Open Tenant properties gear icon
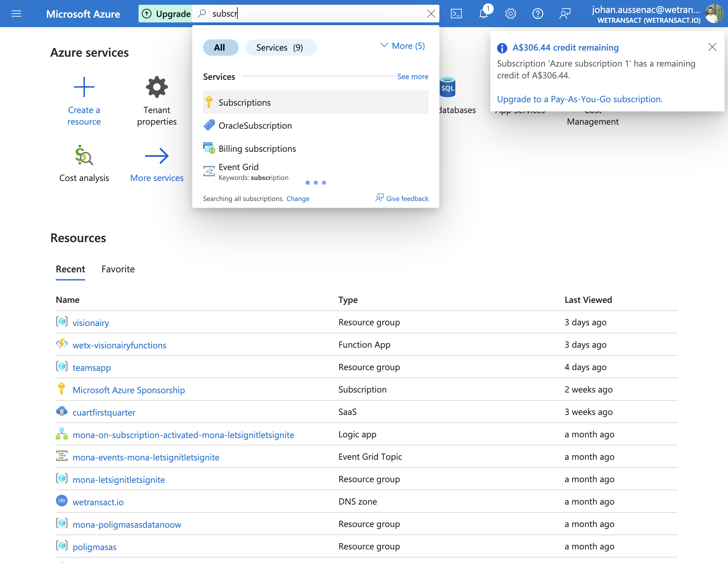This screenshot has height=563, width=728. (157, 87)
